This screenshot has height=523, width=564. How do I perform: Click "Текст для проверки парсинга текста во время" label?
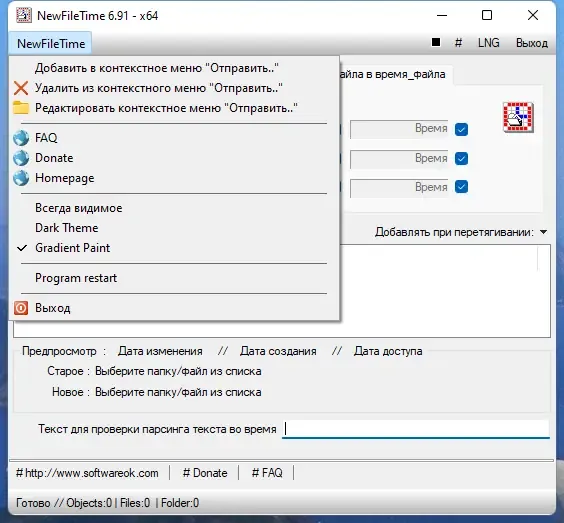point(157,429)
